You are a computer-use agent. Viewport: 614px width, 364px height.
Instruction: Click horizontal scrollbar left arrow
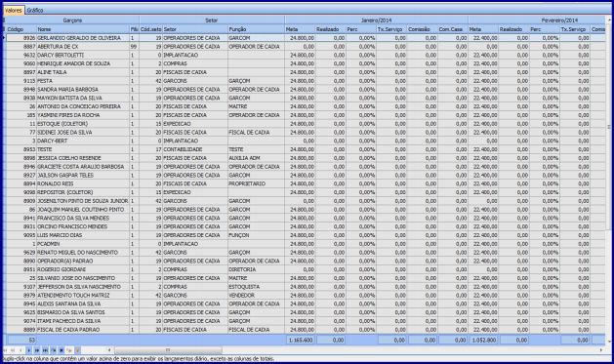[109, 350]
